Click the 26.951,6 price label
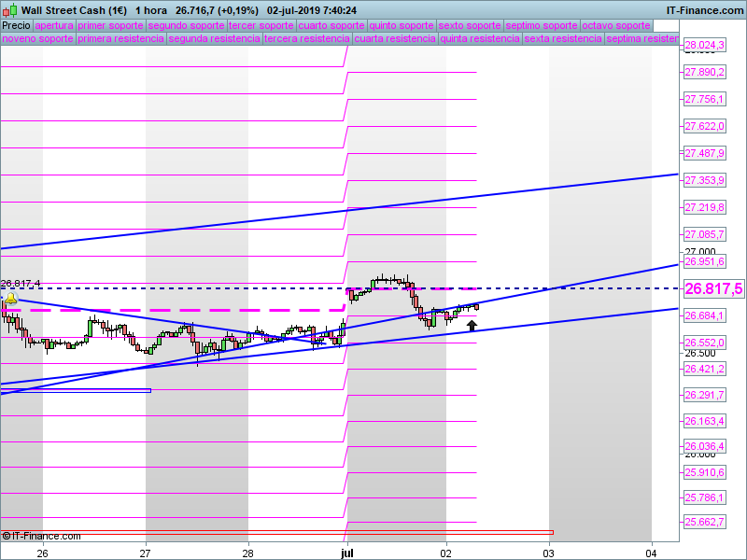The width and height of the screenshot is (747, 560). (x=705, y=261)
